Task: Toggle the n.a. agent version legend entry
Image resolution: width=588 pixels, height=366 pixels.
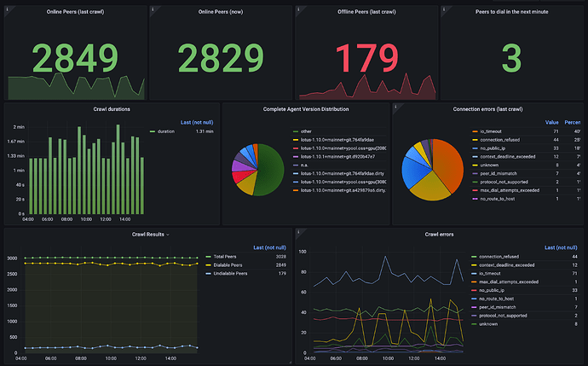Action: pyautogui.click(x=304, y=165)
